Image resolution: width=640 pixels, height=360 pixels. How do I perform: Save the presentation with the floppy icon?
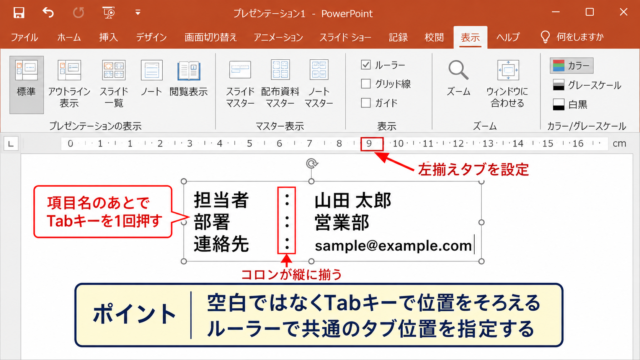[18, 13]
